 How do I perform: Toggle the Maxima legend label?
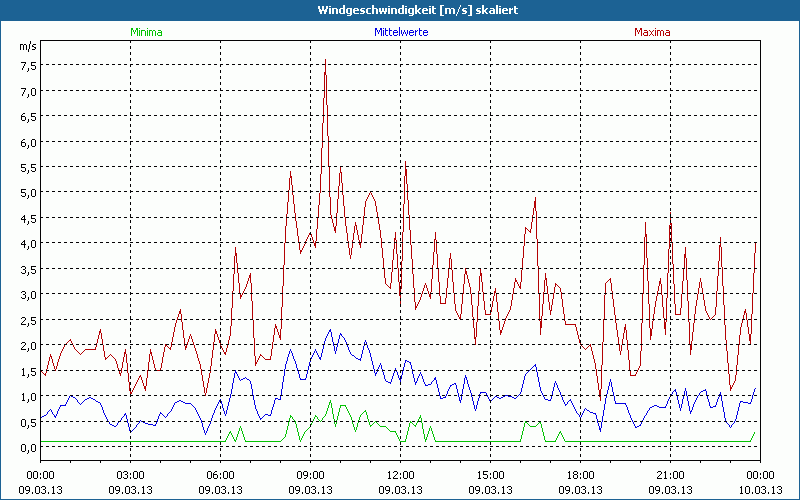click(653, 32)
